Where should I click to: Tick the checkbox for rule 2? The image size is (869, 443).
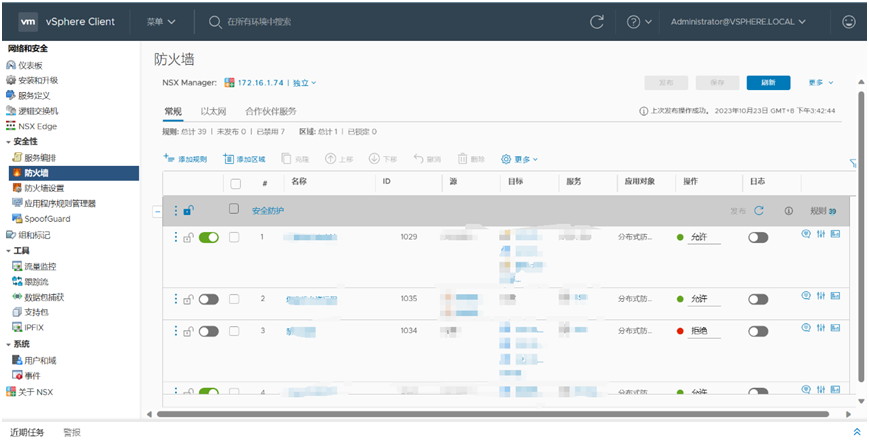(234, 299)
